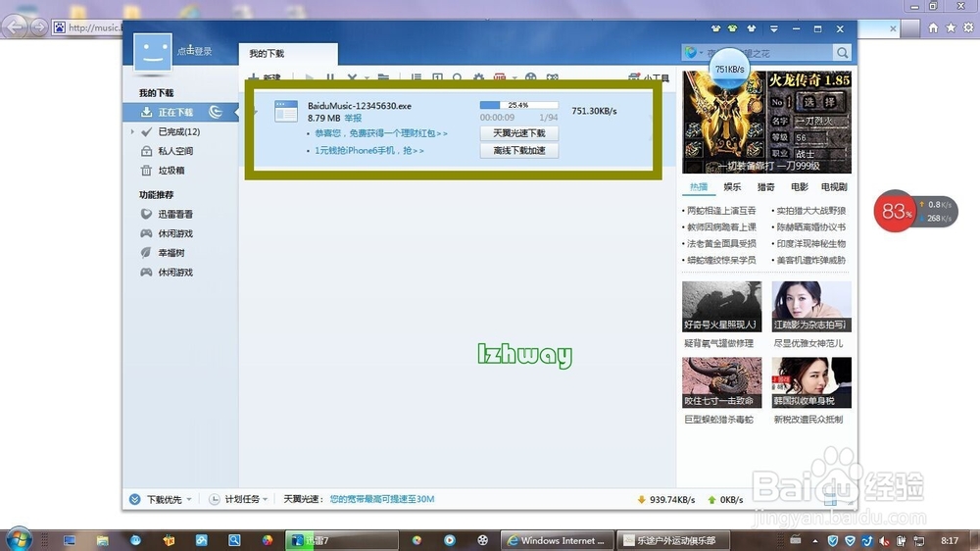Open 小工具 tools menu
Image resolution: width=980 pixels, height=551 pixels.
[x=649, y=77]
